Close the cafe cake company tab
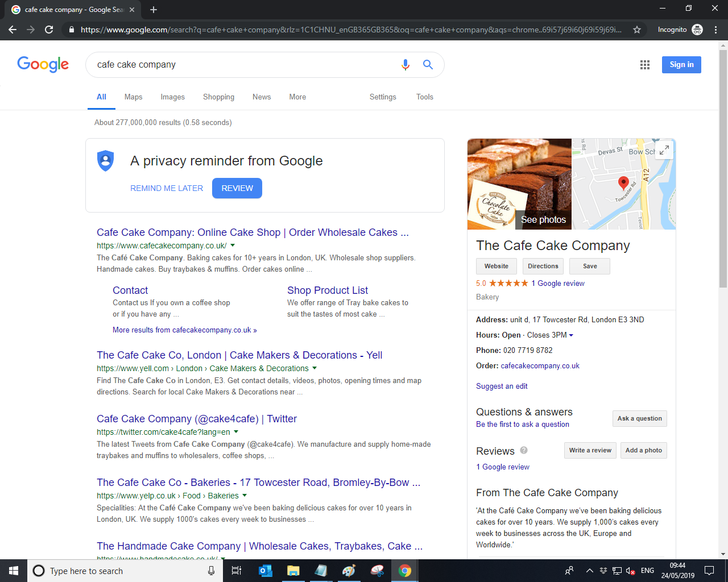 click(132, 10)
